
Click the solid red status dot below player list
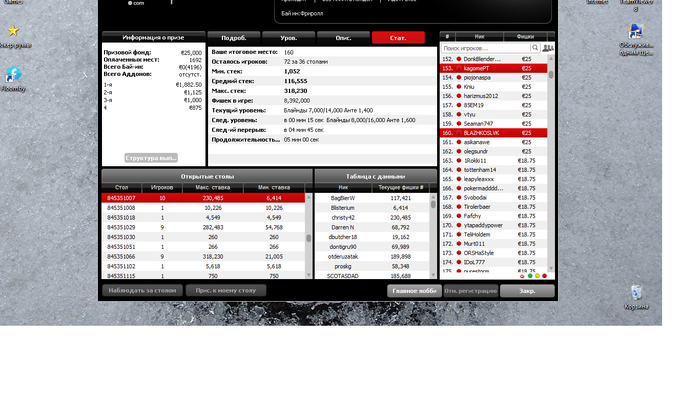(x=544, y=276)
